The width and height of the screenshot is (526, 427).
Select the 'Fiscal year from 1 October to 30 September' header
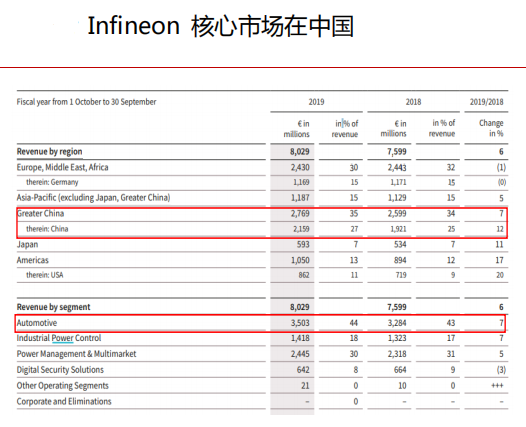tap(86, 102)
